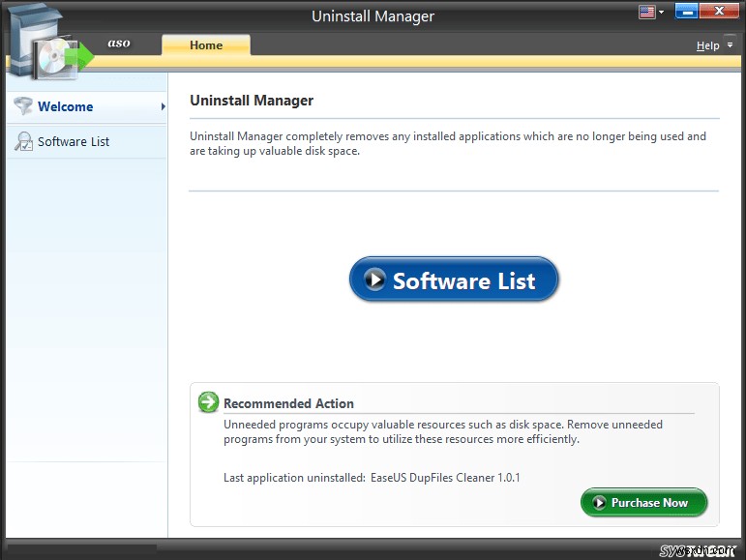Screen dimensions: 746x560
Task: Click the Recommended Action heading
Action: pyautogui.click(x=288, y=403)
